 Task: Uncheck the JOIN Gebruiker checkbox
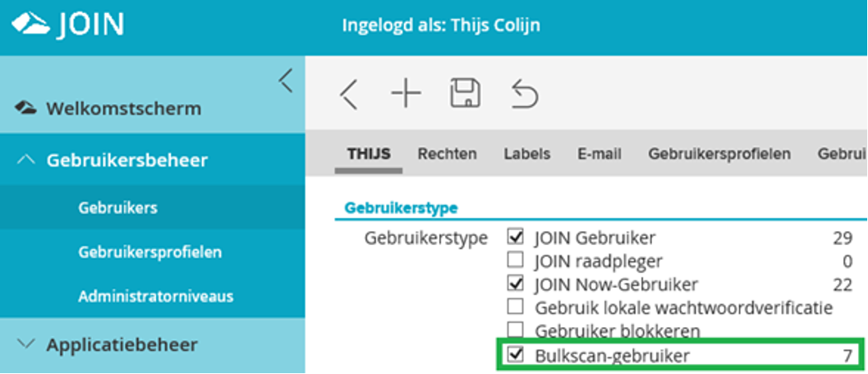[516, 238]
